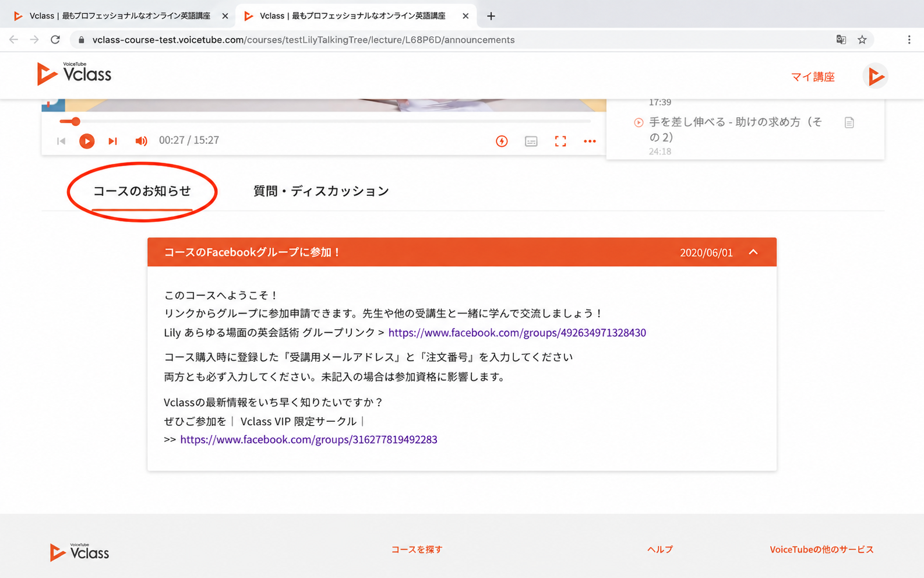Go to the previous lecture
The image size is (924, 578).
(61, 141)
